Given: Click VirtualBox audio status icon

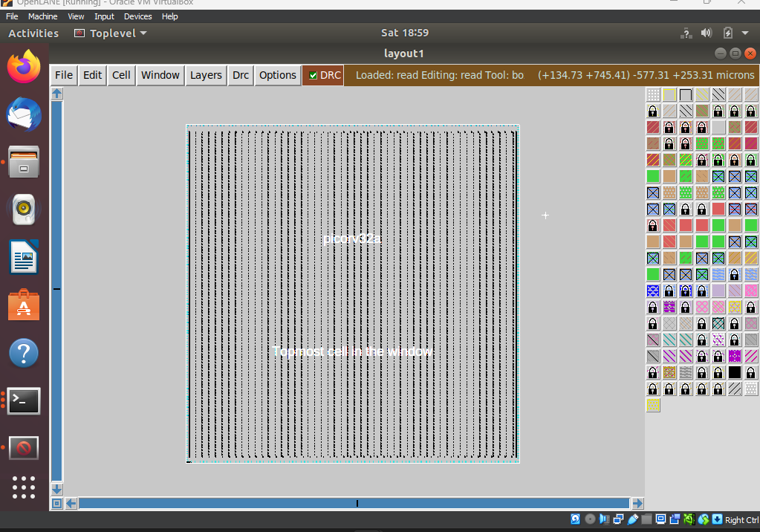Looking at the screenshot, I should tap(604, 519).
